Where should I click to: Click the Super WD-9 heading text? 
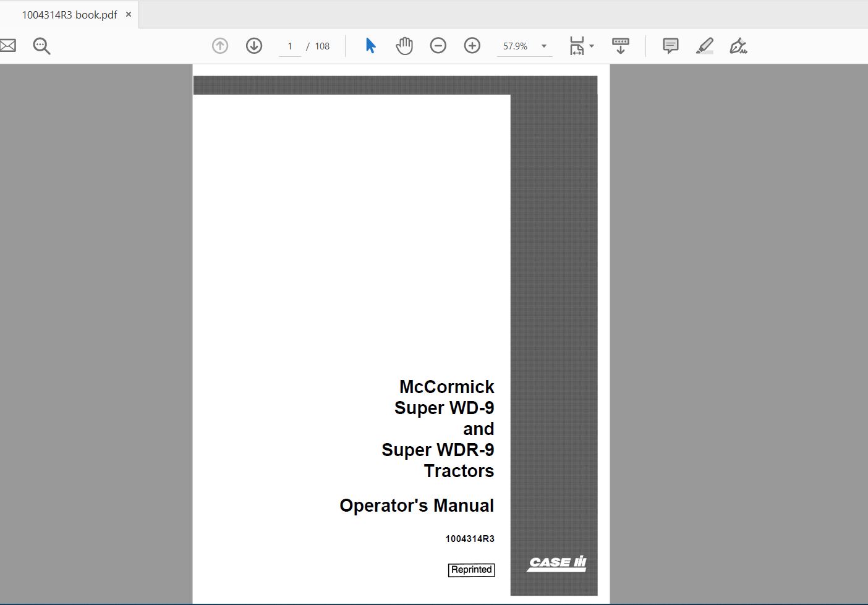coord(444,408)
